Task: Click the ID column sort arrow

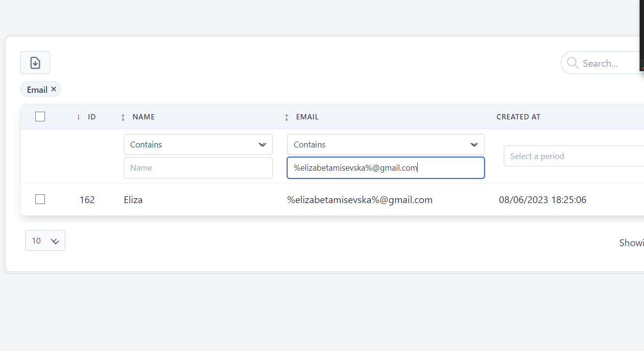Action: coord(79,117)
